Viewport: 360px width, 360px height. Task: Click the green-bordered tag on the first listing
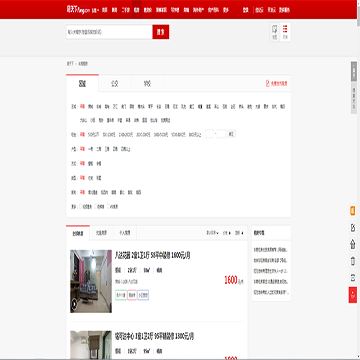[x=121, y=295]
